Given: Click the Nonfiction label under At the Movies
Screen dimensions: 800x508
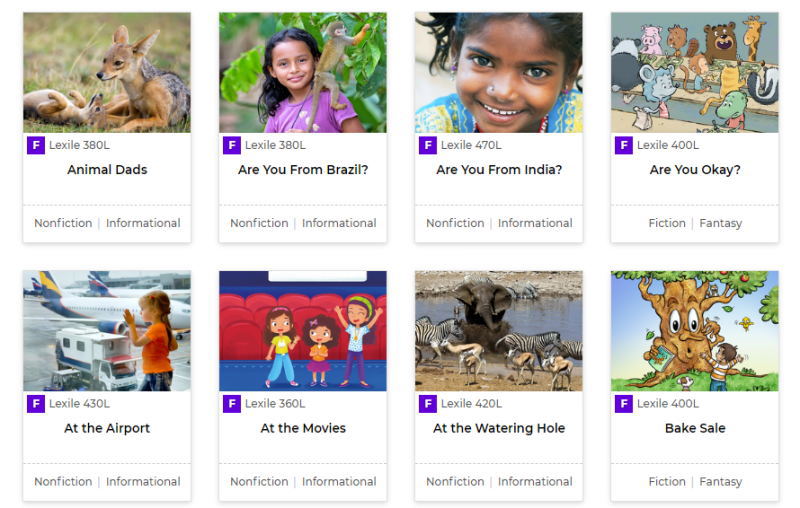Looking at the screenshot, I should click(x=259, y=481).
